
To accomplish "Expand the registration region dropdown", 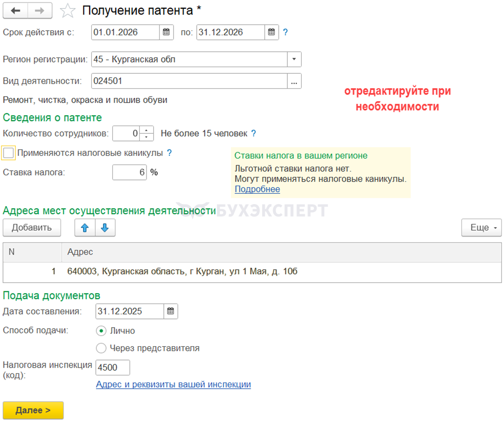I will [293, 59].
